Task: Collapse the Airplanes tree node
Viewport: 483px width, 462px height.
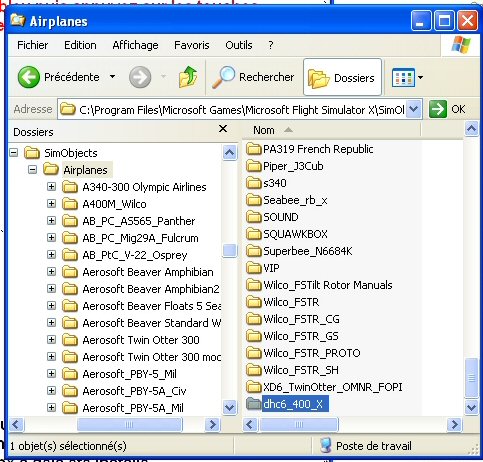Action: [32, 170]
